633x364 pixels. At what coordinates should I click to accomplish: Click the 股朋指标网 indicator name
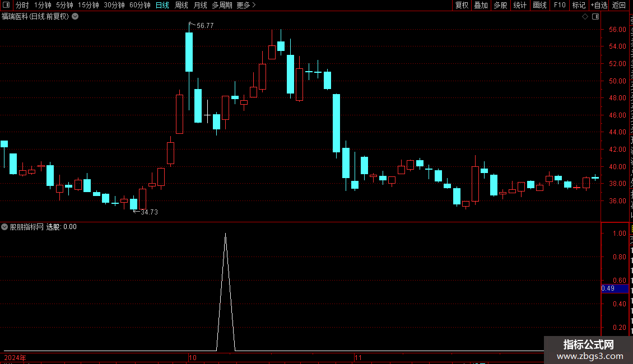[x=27, y=227]
